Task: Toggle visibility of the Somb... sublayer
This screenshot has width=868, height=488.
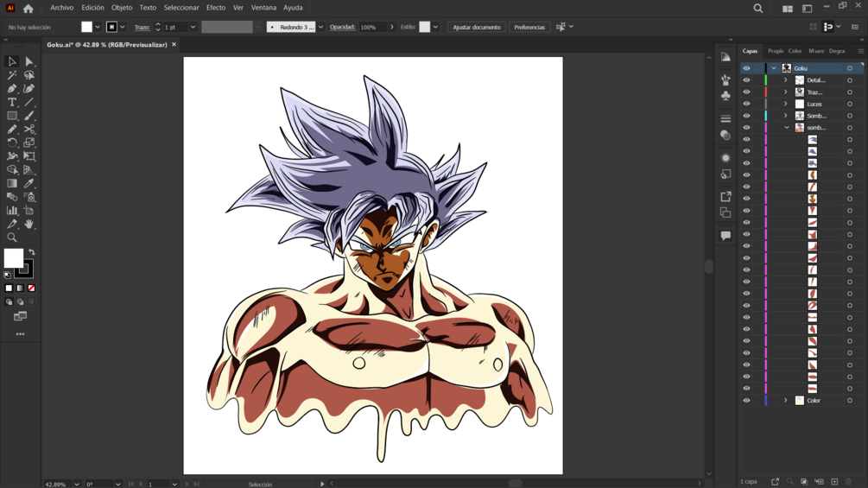Action: click(746, 116)
